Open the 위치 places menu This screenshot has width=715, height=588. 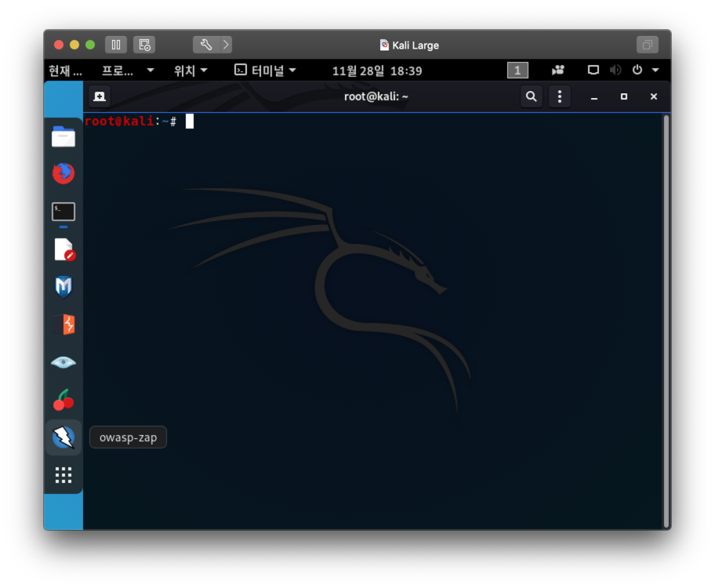point(191,71)
